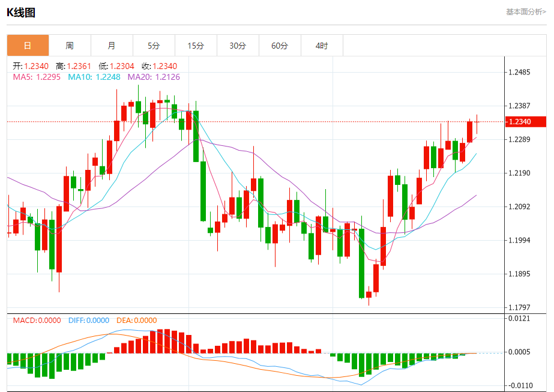This screenshot has width=554, height=392.
Task: Switch to the 周 weekly tab
Action: coord(70,45)
